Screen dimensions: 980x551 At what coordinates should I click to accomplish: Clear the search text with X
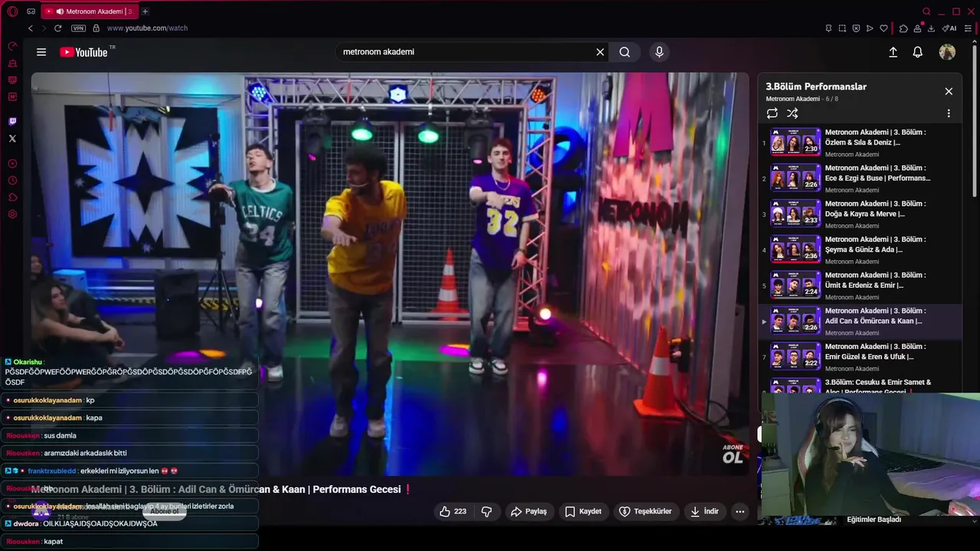600,52
